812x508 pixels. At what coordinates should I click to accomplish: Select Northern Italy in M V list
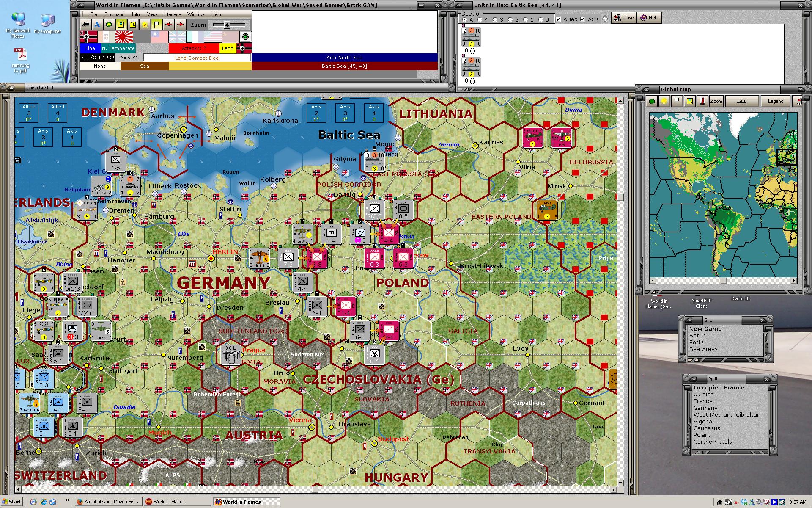click(x=713, y=442)
